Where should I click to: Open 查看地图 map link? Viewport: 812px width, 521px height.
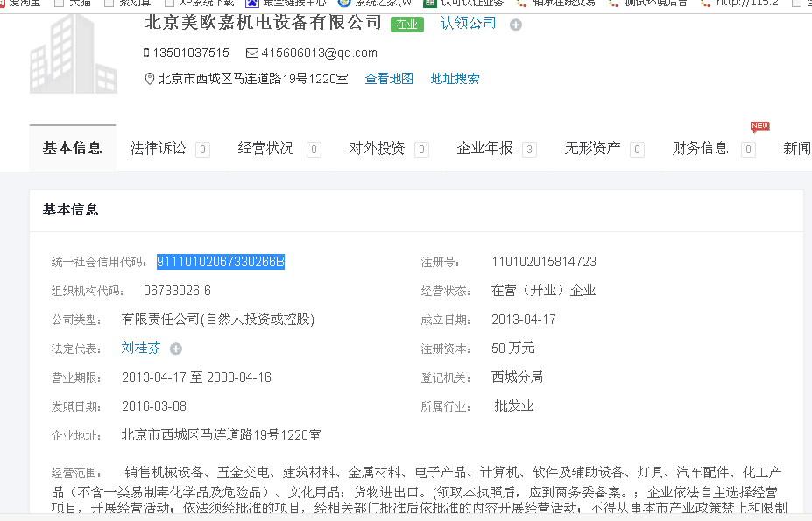(x=389, y=79)
